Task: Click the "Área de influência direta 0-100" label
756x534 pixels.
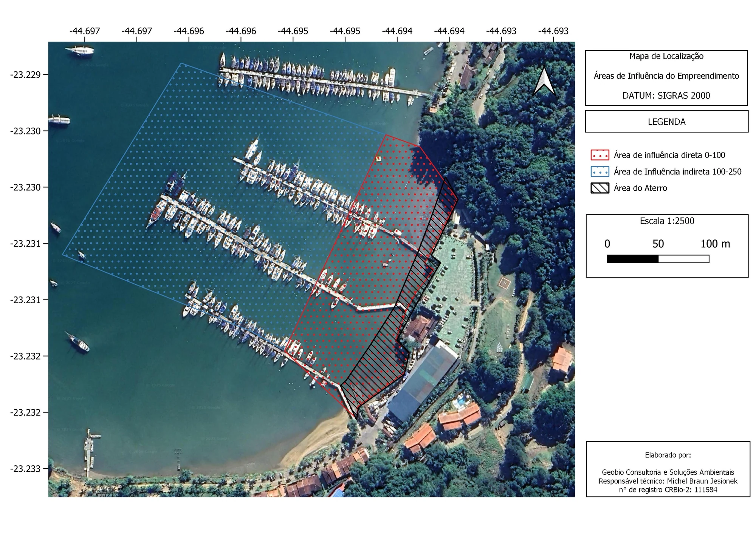Action: 669,155
